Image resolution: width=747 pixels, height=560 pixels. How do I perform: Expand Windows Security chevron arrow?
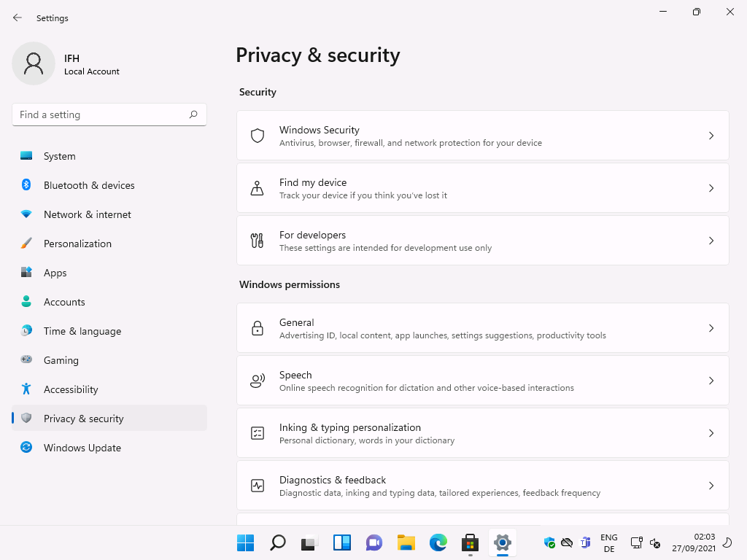point(711,136)
